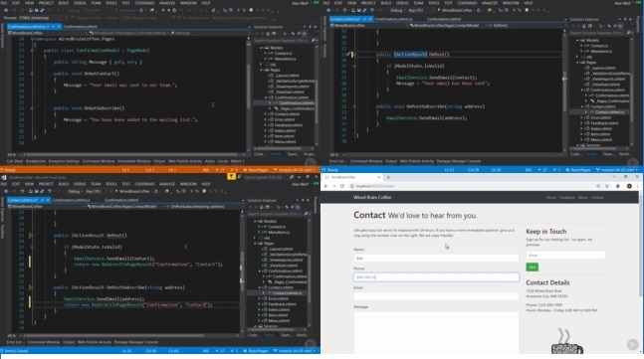
Task: Select Contact.cs in debugging window Solution Explorer
Action: (x=283, y=54)
